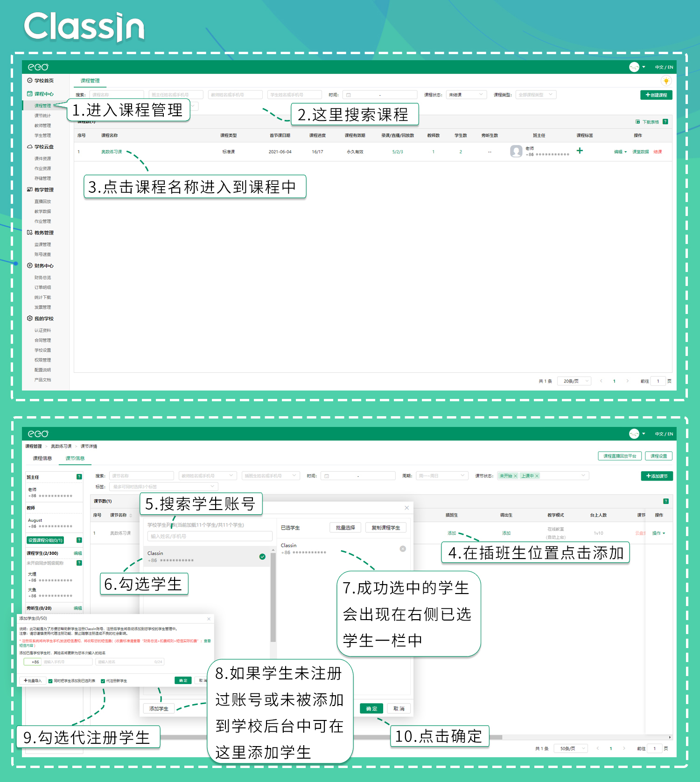Image resolution: width=700 pixels, height=782 pixels.
Task: Click the 教学管理 icon in sidebar
Action: click(30, 189)
